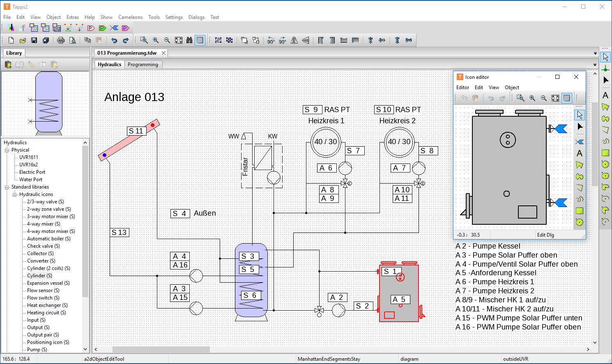Click fit-to-window icon in Icon editor
This screenshot has height=364, width=612.
click(x=555, y=98)
